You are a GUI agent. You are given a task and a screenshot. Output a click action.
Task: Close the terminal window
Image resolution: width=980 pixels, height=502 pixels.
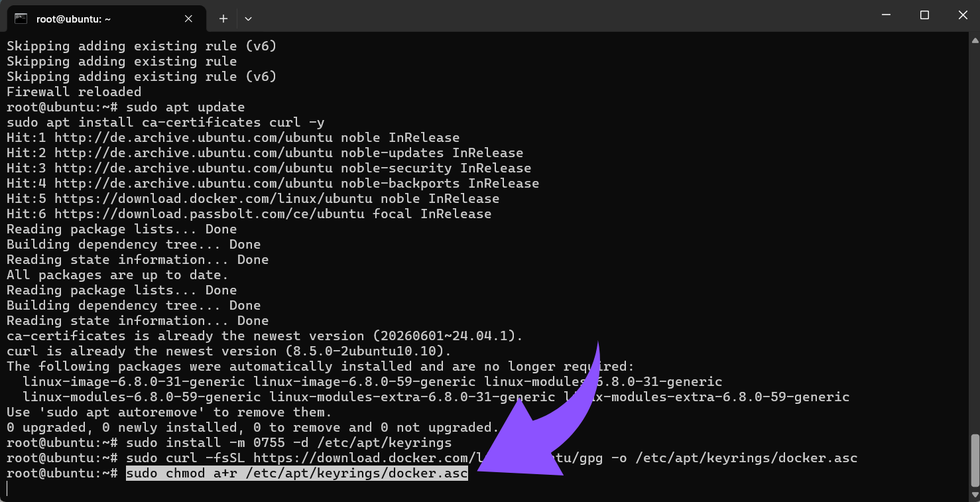coord(963,15)
